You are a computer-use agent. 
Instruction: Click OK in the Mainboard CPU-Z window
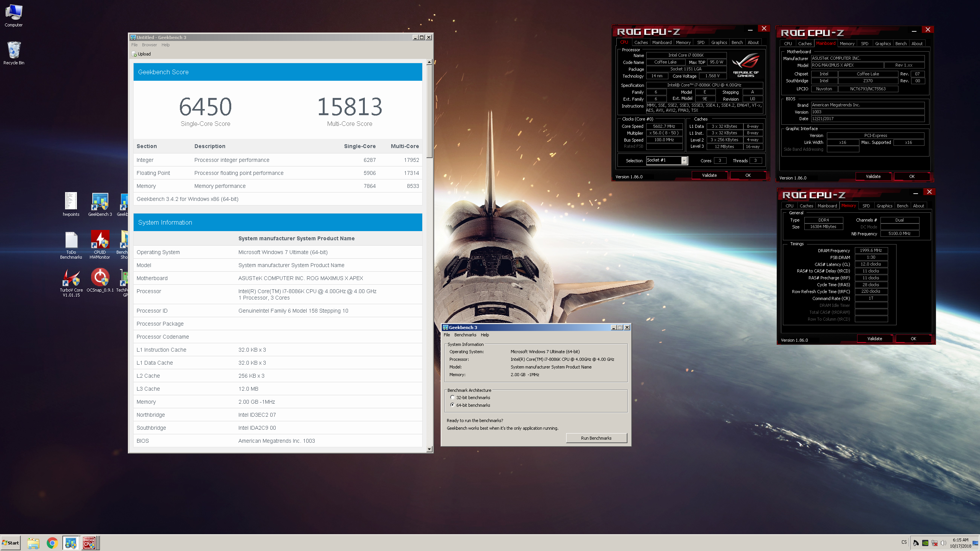coord(912,176)
